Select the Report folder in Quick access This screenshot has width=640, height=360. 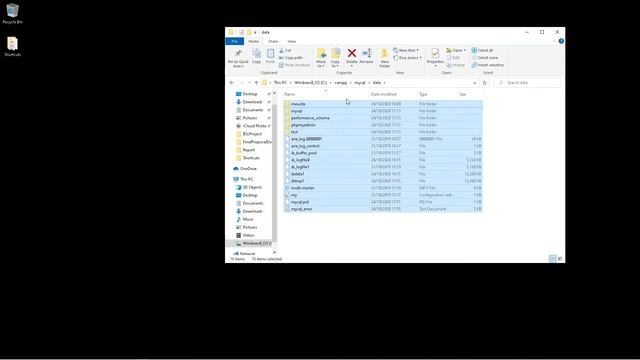(x=245, y=150)
